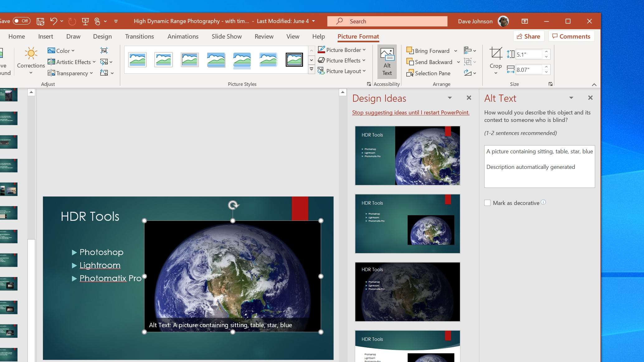Enable Mark as decorative checkbox
The height and width of the screenshot is (362, 644).
click(x=487, y=203)
